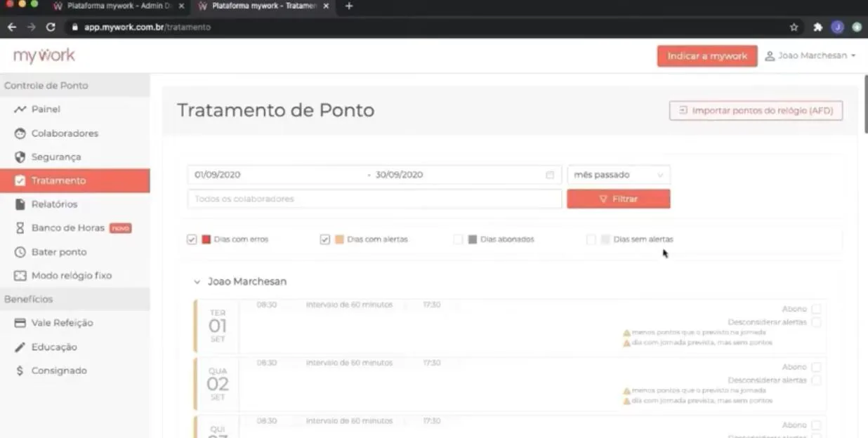Open a new browser tab
Viewport: 868px width, 438px height.
349,6
